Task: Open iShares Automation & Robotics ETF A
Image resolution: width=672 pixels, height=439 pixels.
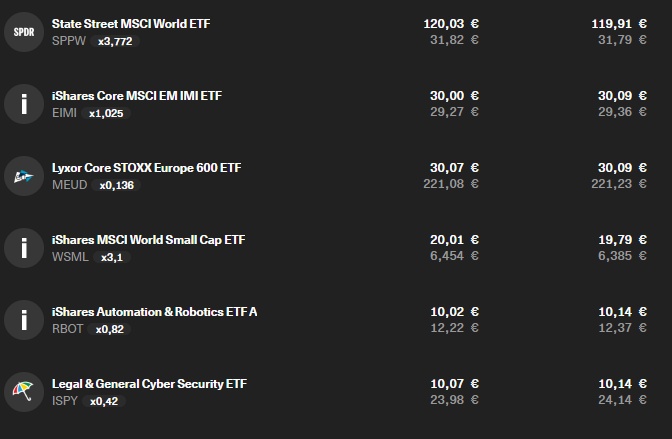Action: [154, 312]
